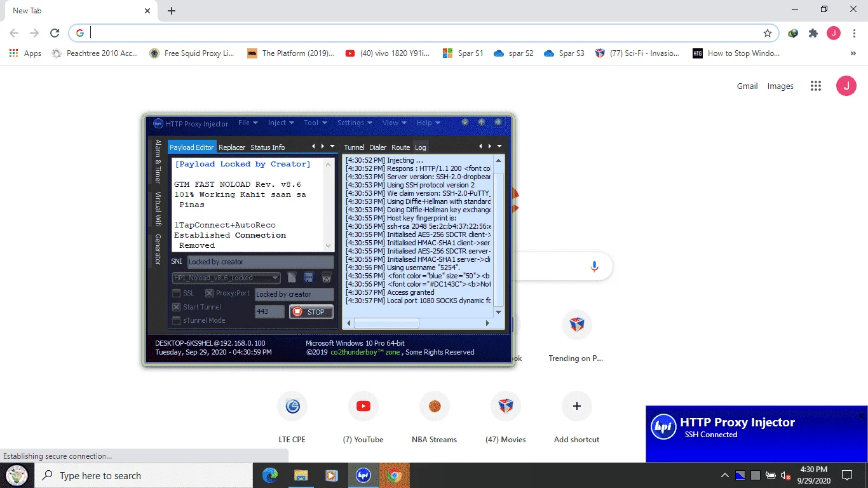Switch to the Tunnel tab
Screen dimensions: 868x488
pyautogui.click(x=354, y=147)
